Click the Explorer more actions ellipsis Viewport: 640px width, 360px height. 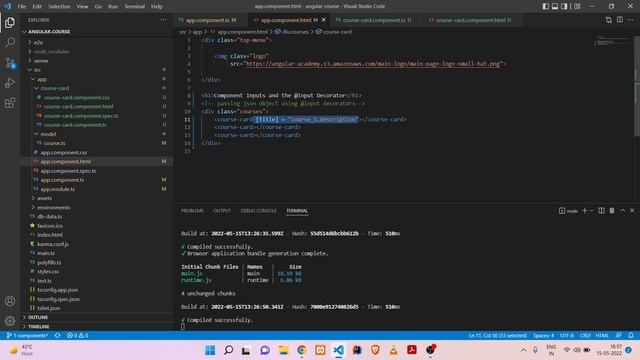tap(163, 20)
